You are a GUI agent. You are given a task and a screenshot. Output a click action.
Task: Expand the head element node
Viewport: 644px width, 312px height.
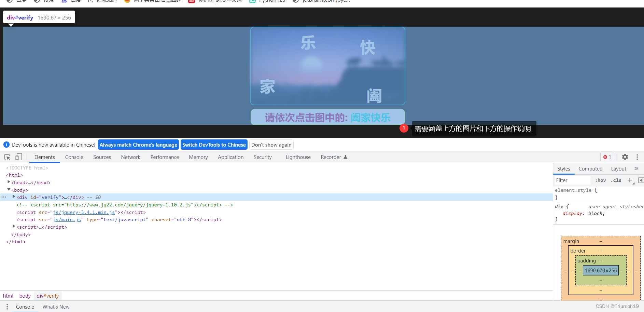click(x=9, y=182)
